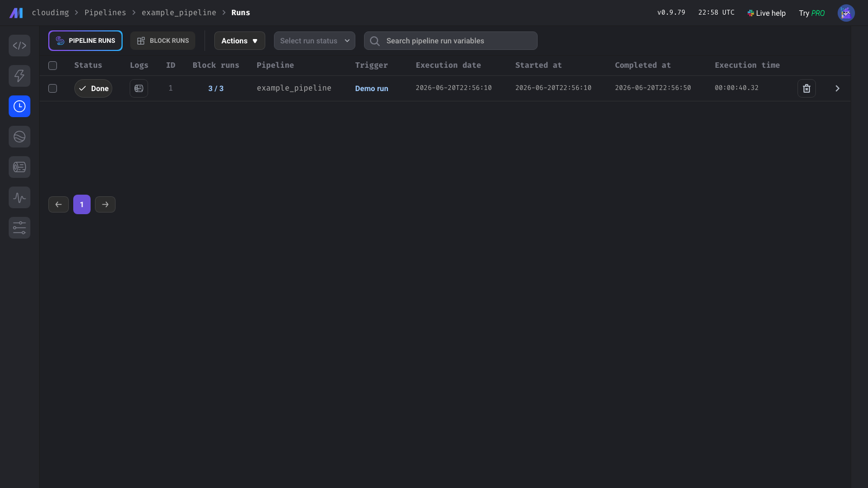Go to Pipelines breadcrumb

coord(105,12)
